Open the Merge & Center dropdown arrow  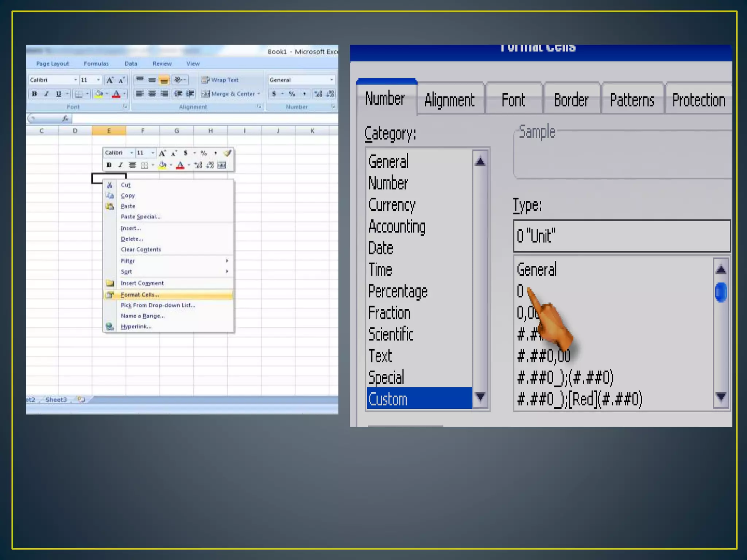click(259, 94)
